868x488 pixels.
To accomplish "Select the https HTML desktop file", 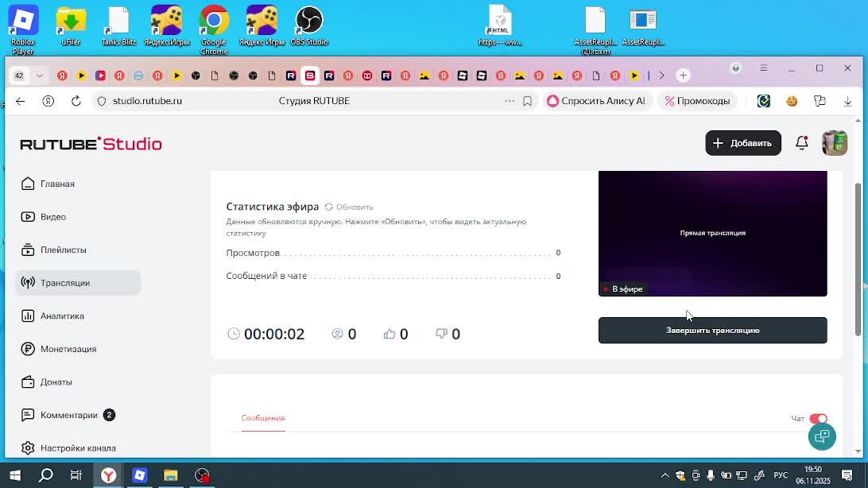I will click(500, 26).
